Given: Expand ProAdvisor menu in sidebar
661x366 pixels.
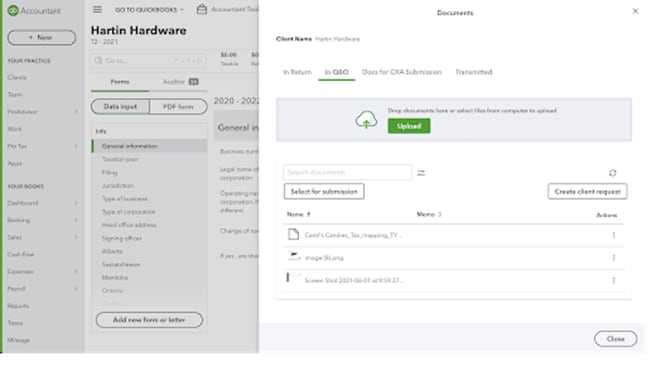Looking at the screenshot, I should pos(76,112).
